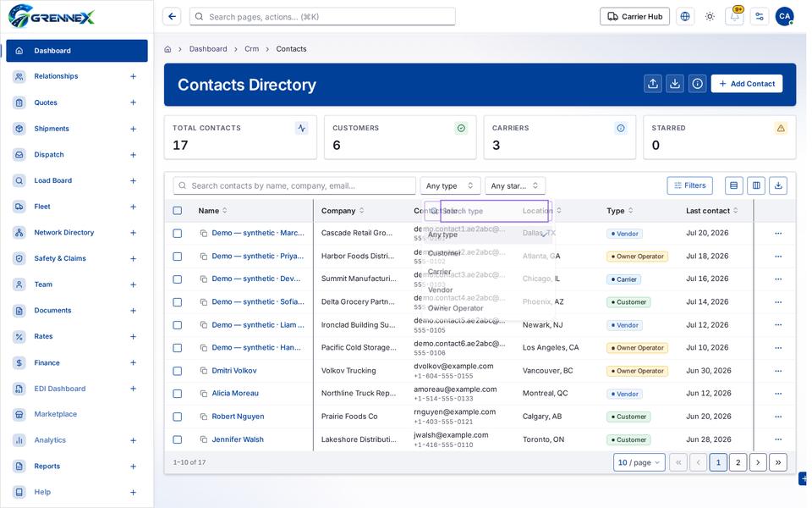This screenshot has width=812, height=508.
Task: Click the copy icon beside Robert Nguyen
Action: (x=204, y=417)
